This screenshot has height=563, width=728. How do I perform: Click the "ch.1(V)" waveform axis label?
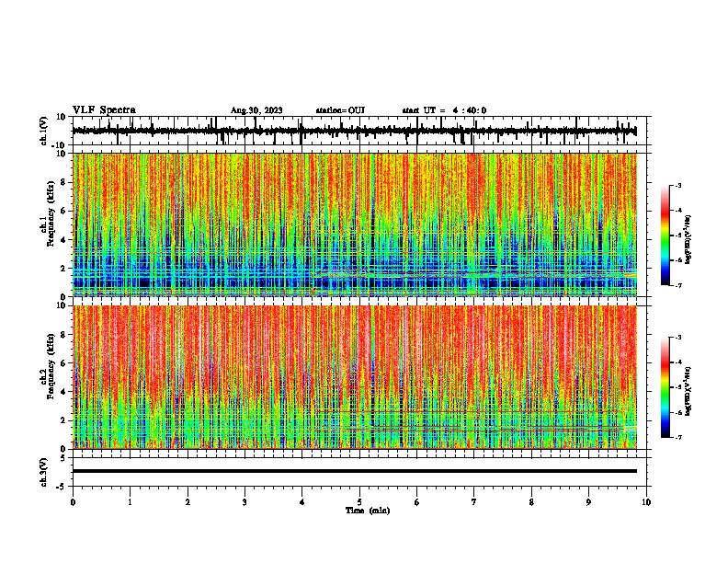pos(44,131)
